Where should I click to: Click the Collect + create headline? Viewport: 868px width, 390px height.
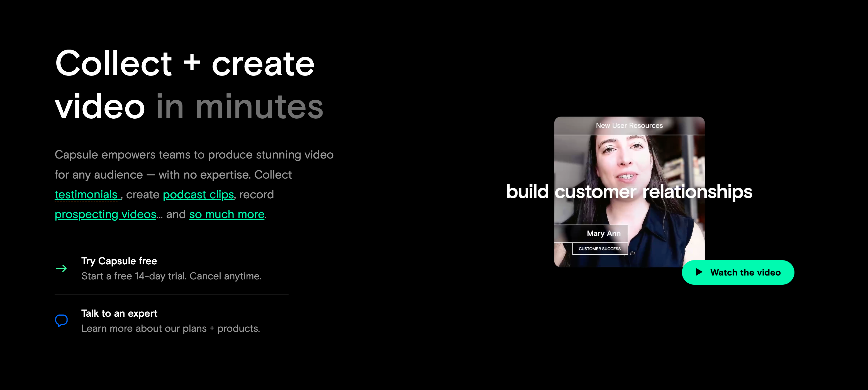tap(185, 63)
